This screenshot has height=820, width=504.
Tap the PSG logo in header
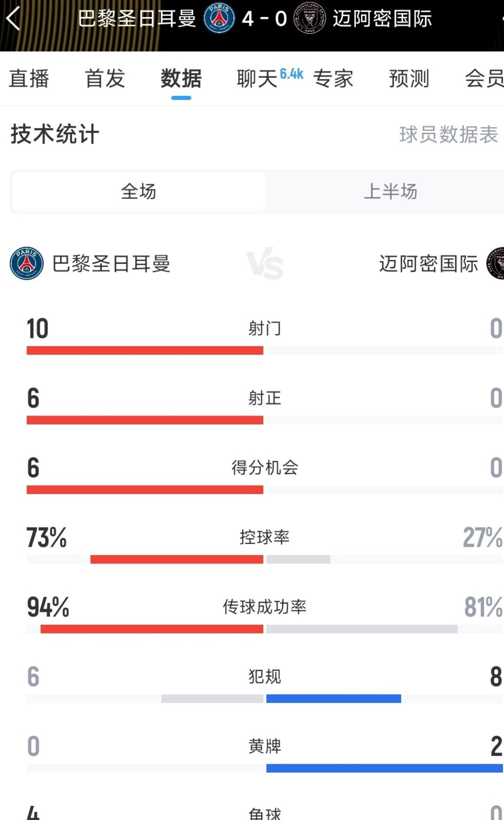[219, 18]
